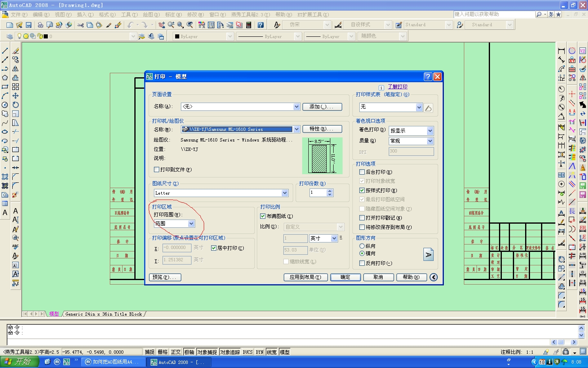Enable the 打开打印戳记 checkbox

[x=362, y=218]
